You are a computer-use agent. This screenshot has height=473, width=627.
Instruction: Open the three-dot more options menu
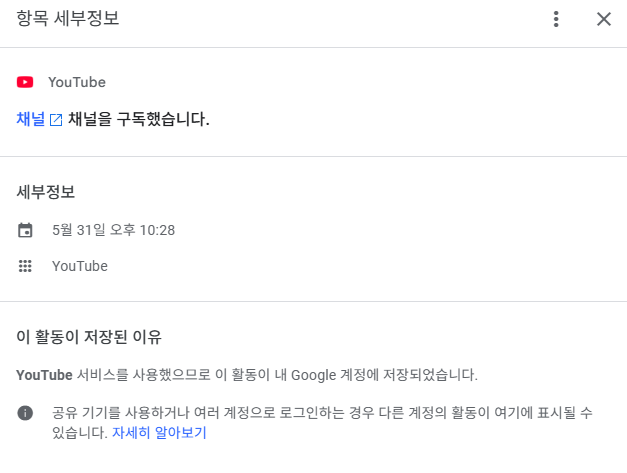click(x=556, y=19)
